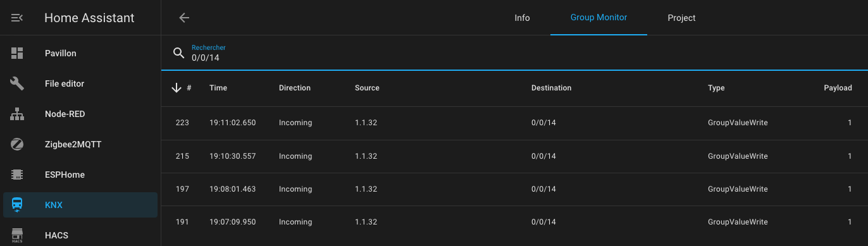Screen dimensions: 868x246
Task: Sort by the Payload column header
Action: tap(838, 88)
